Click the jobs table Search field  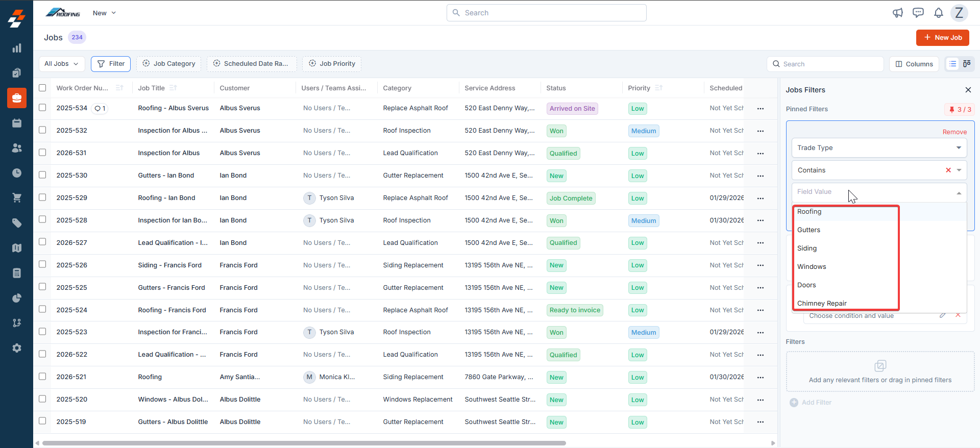(825, 64)
